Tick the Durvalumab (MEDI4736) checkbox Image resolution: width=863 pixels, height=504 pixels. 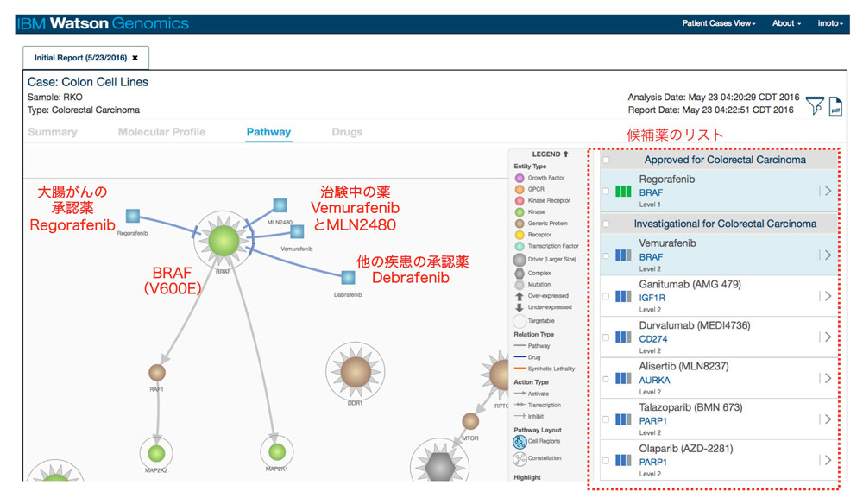coord(606,337)
